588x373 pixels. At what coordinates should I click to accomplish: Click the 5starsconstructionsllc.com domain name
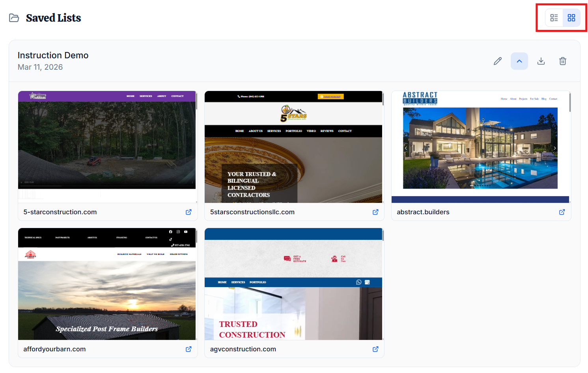click(252, 212)
